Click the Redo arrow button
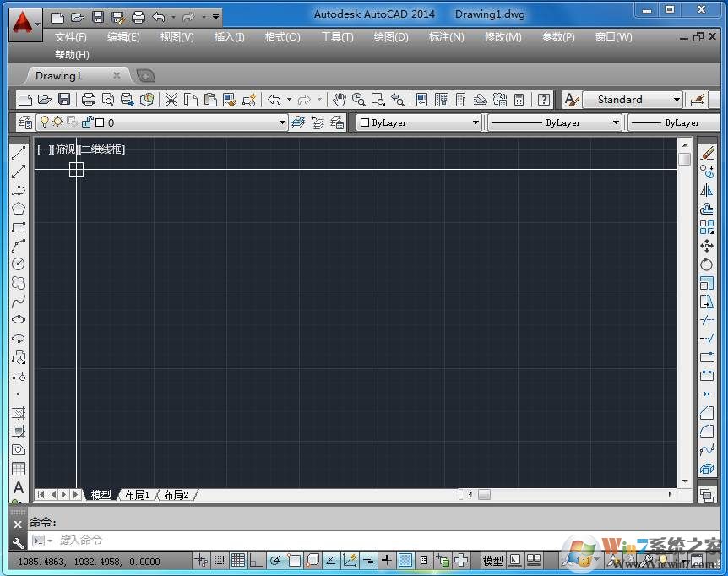This screenshot has width=728, height=576. (x=305, y=99)
